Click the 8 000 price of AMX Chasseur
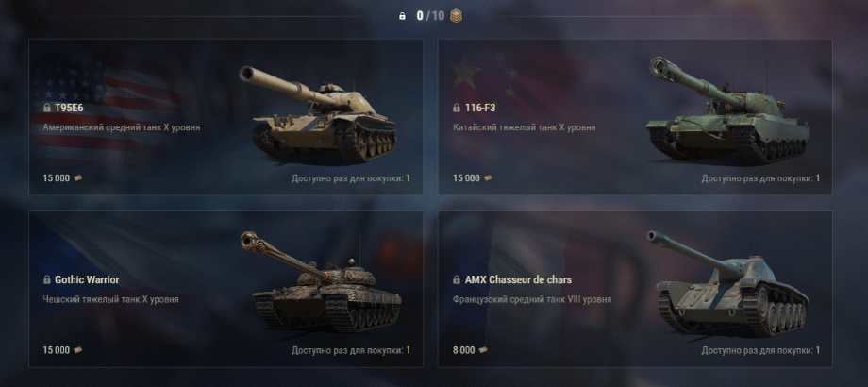Screen dimensions: 868x387 [x=464, y=350]
